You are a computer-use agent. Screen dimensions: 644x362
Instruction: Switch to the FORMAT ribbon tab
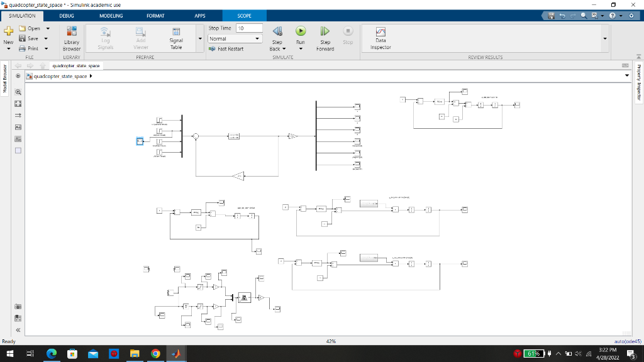[x=155, y=16]
